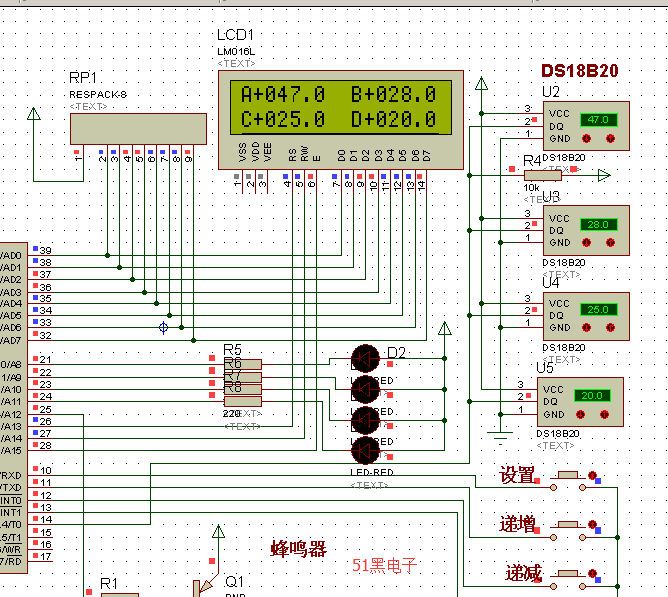Click microcontroller pin number 17
Viewport: 668px width, 597px height.
click(x=46, y=557)
